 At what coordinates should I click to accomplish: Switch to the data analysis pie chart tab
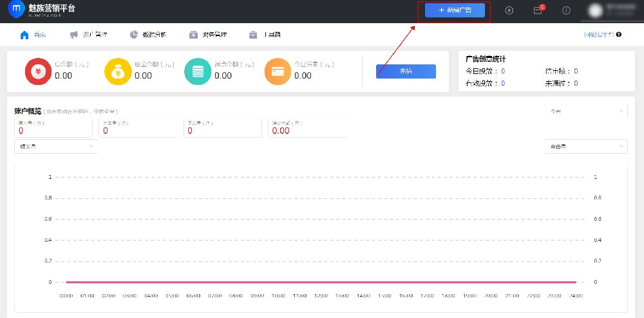pos(148,35)
